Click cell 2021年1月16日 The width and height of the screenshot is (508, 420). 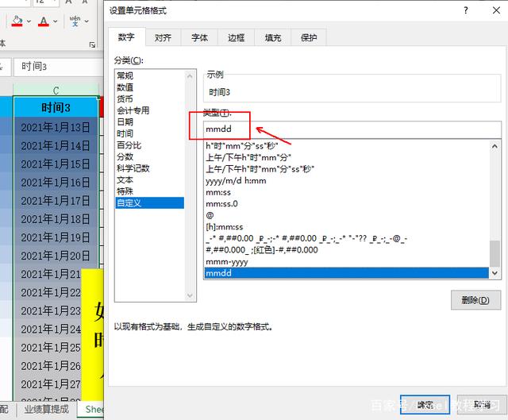(x=56, y=183)
